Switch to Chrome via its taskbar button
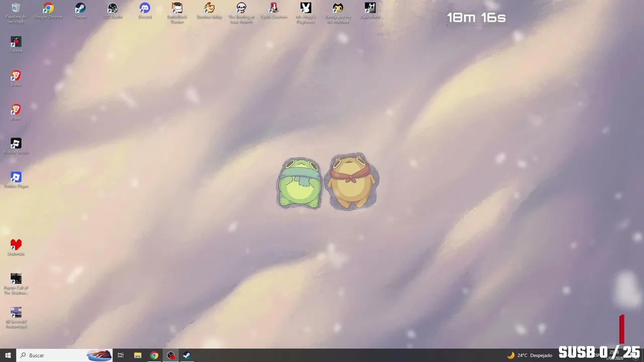 pos(154,355)
